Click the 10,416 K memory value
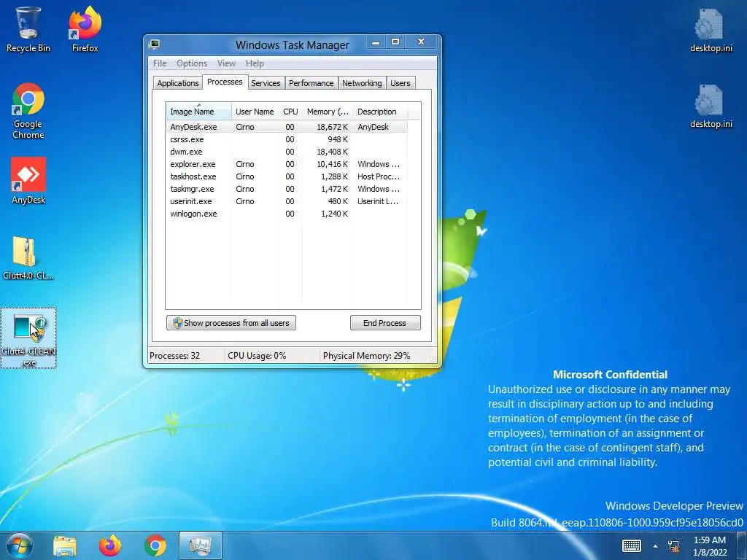Image resolution: width=747 pixels, height=560 pixels. [x=332, y=164]
